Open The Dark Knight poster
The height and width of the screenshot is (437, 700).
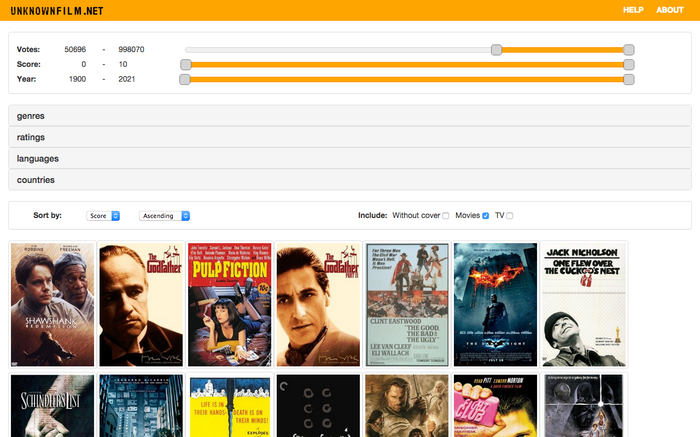[x=496, y=304]
